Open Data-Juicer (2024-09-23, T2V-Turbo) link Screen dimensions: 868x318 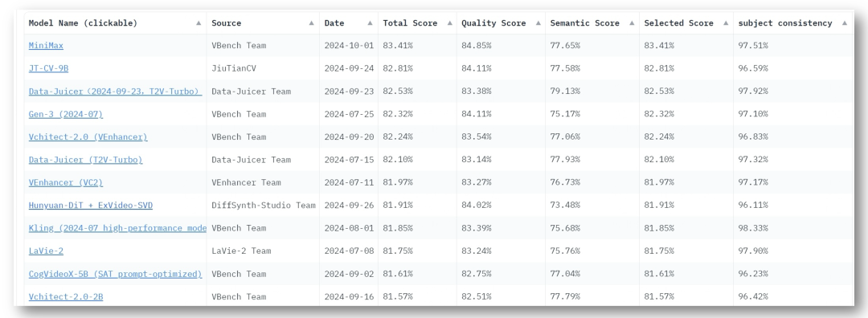tap(115, 92)
